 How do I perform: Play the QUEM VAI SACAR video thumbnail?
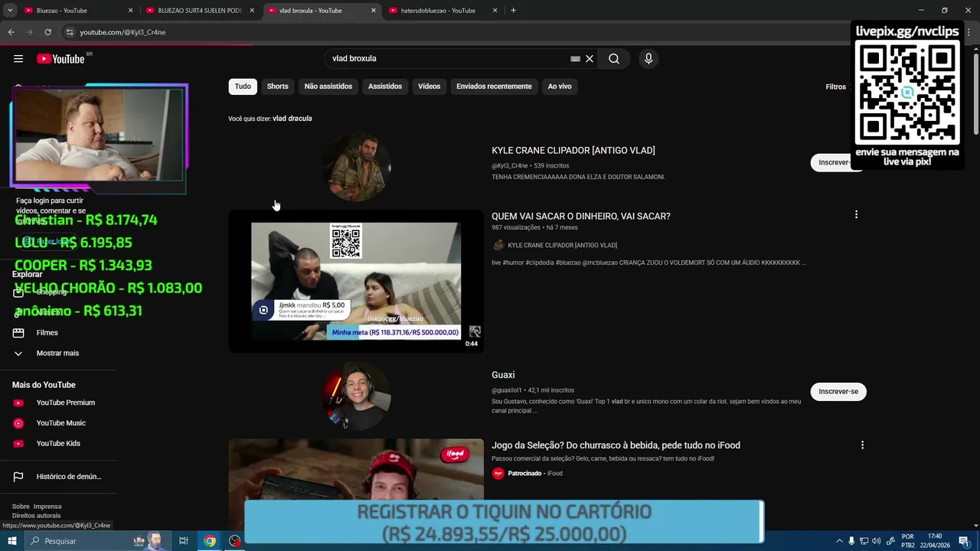point(356,281)
